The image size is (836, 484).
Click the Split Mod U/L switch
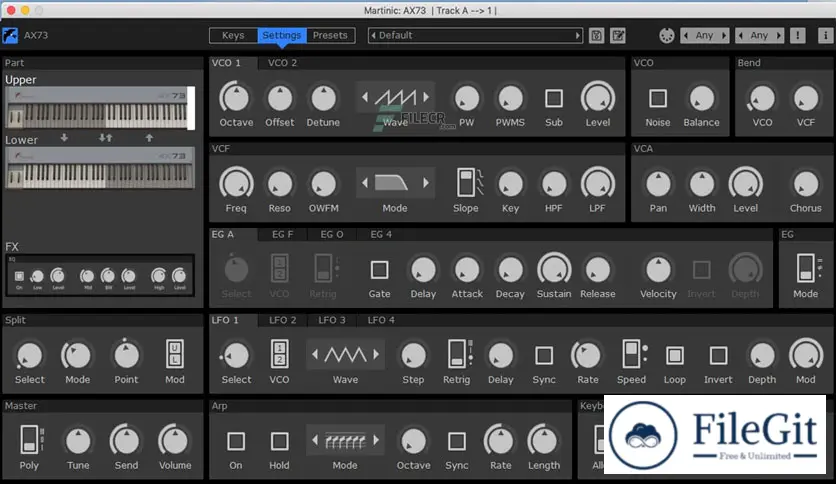click(175, 354)
